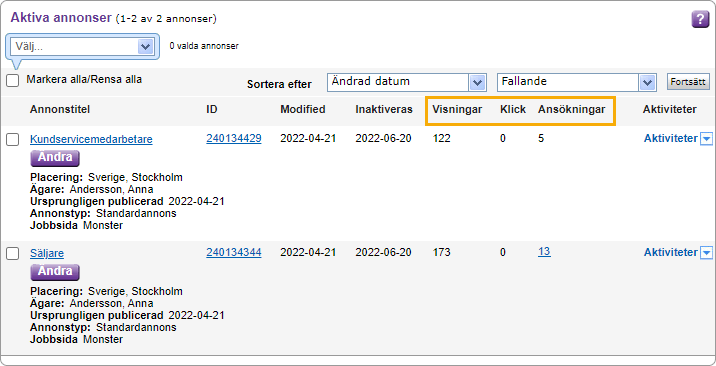Toggle Markera alla/Rensa alla checkbox
This screenshot has height=366, width=716.
pos(13,81)
